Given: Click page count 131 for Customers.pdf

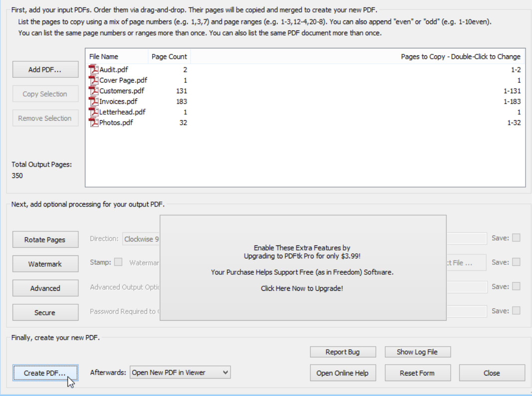Looking at the screenshot, I should [x=182, y=91].
